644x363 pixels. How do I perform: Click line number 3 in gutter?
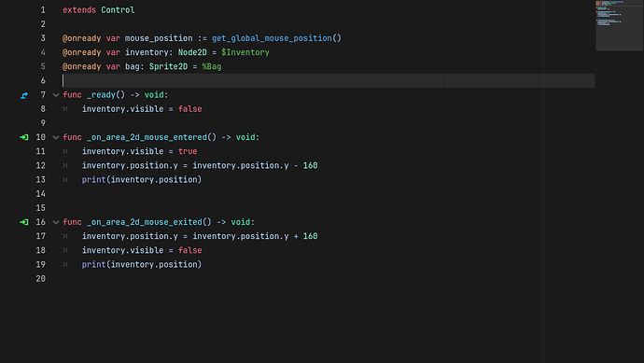click(x=43, y=38)
